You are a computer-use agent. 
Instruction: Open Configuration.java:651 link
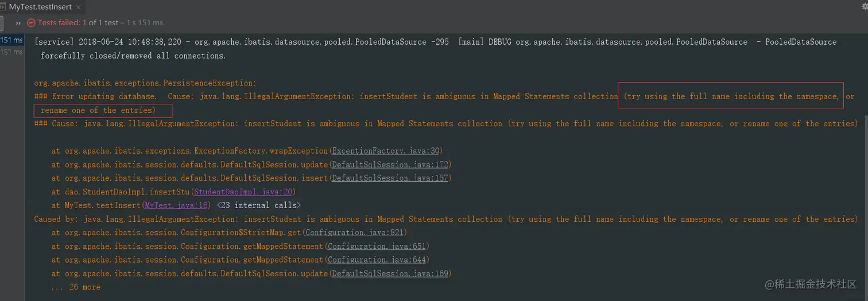coord(377,247)
